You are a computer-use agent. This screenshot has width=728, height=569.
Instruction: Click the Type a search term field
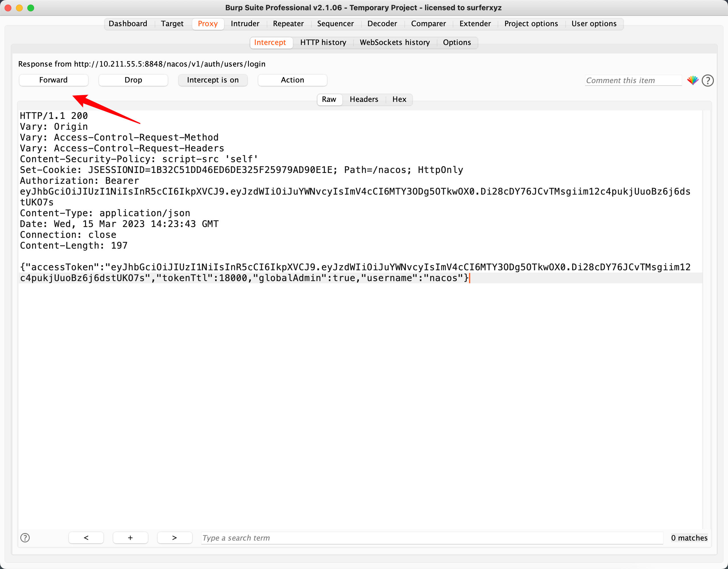click(x=432, y=538)
